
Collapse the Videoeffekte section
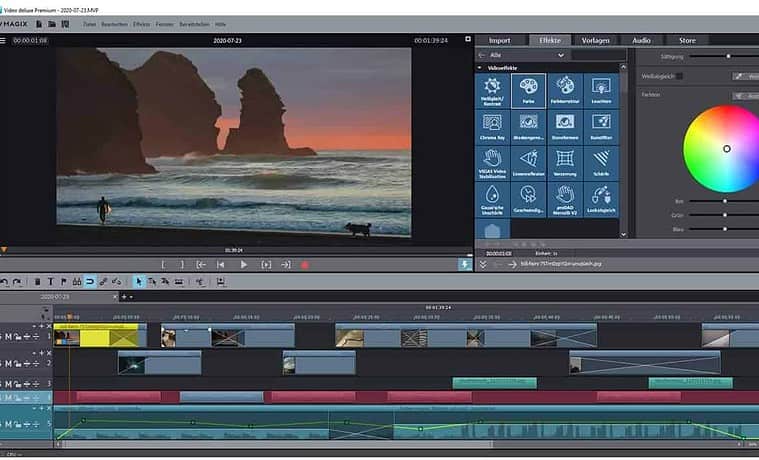coord(482,68)
